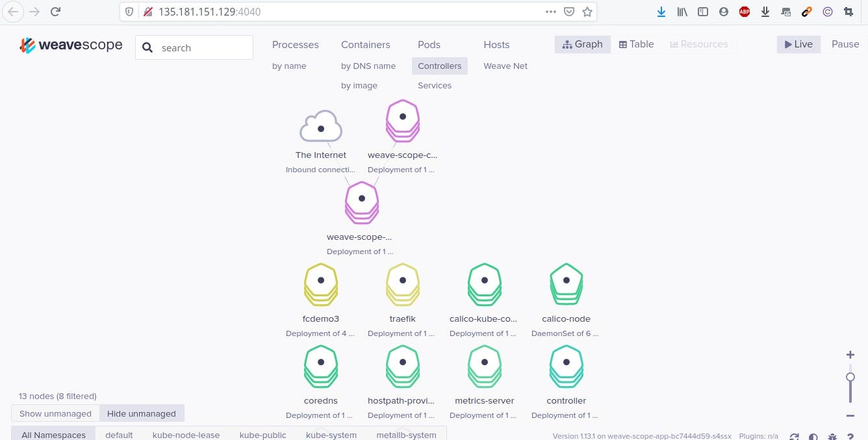Select the fcdemo3 deployment node
Image resolution: width=868 pixels, height=440 pixels.
click(x=321, y=284)
